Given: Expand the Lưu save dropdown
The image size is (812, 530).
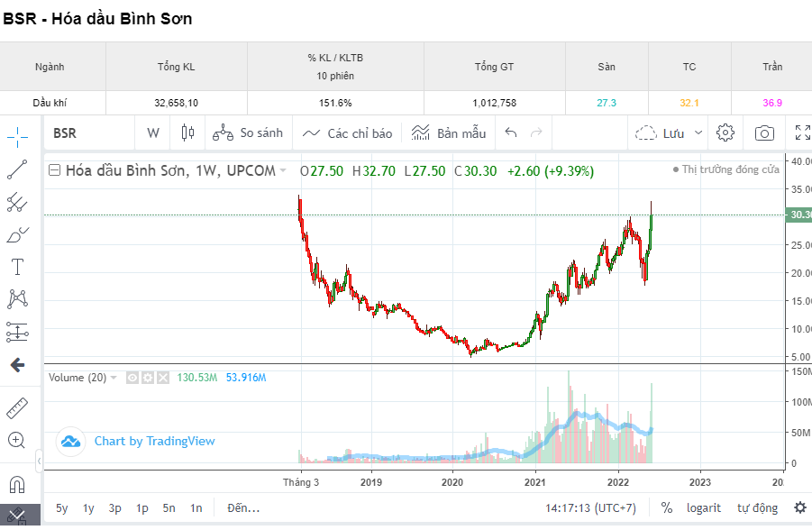Looking at the screenshot, I should [x=698, y=133].
